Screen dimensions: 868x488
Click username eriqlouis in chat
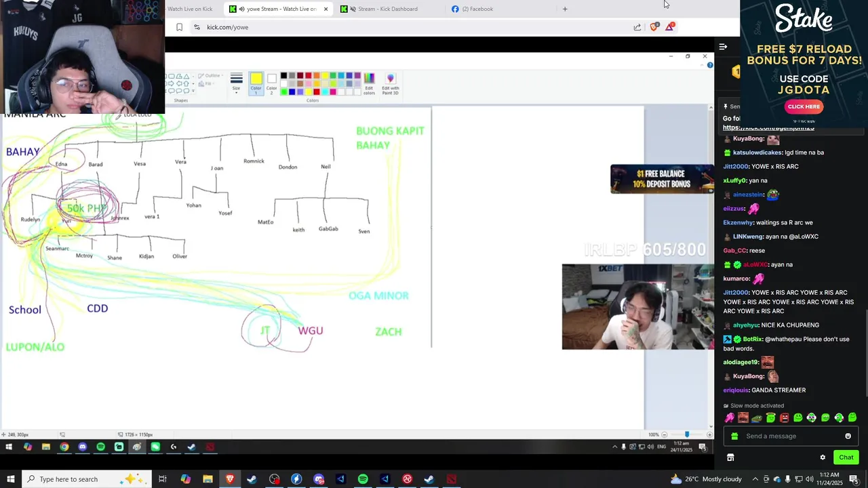[x=736, y=390]
